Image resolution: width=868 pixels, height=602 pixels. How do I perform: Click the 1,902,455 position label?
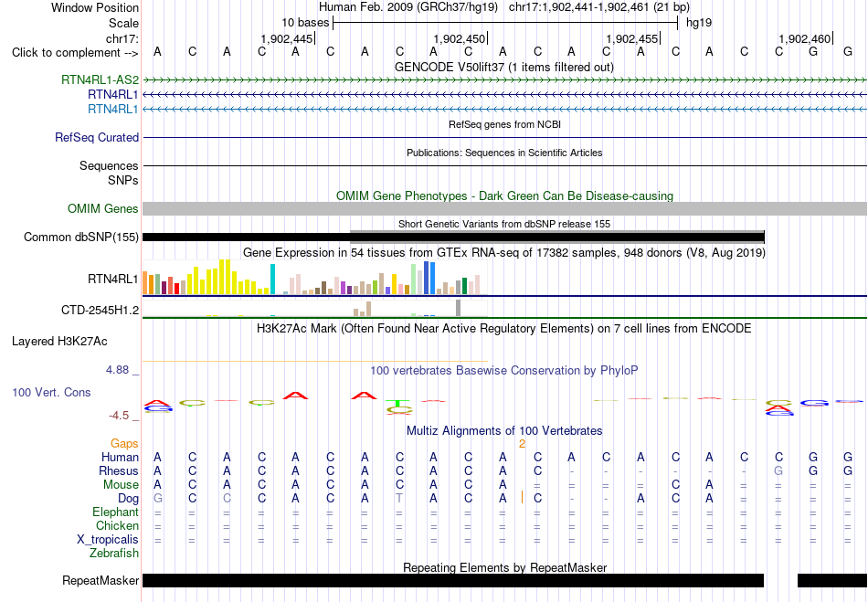pos(632,38)
